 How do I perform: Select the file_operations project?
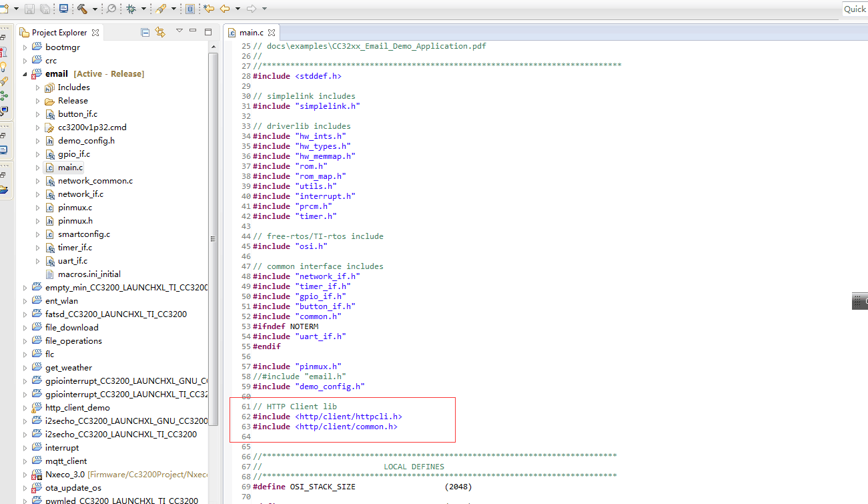(x=73, y=341)
